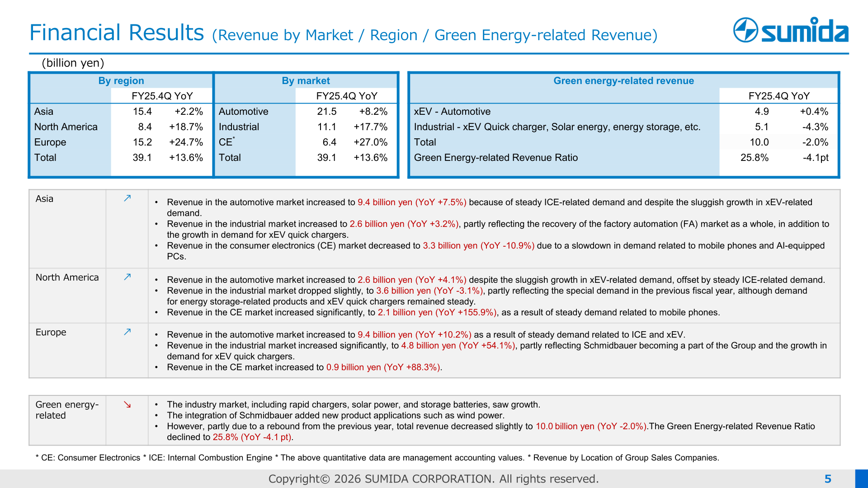Click red text '9.4 billion yen (YoY +7.5%)'
Image resolution: width=868 pixels, height=488 pixels.
coord(412,202)
